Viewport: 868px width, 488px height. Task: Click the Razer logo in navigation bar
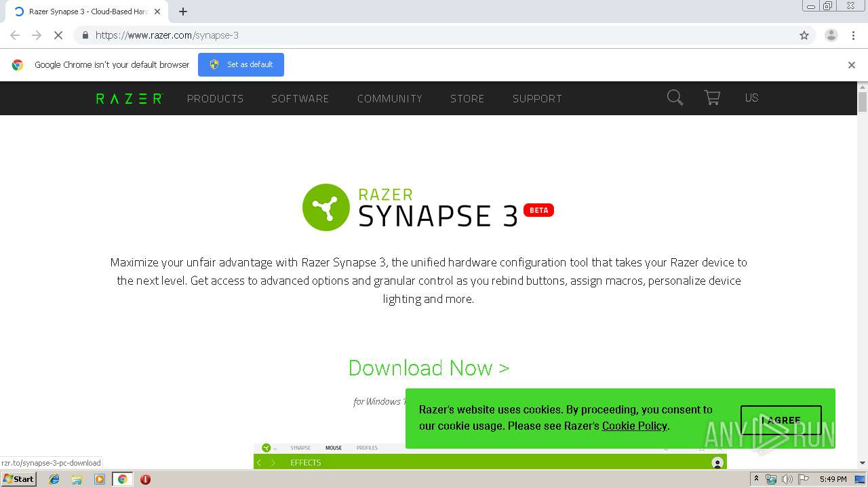click(129, 98)
